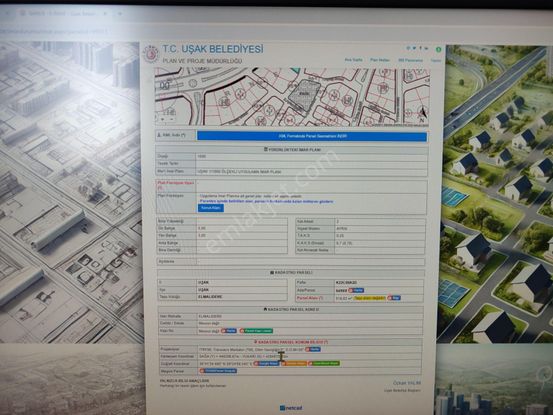Select the ELMALIDERE value text
Screen dimensions: 553x415
pos(211,297)
